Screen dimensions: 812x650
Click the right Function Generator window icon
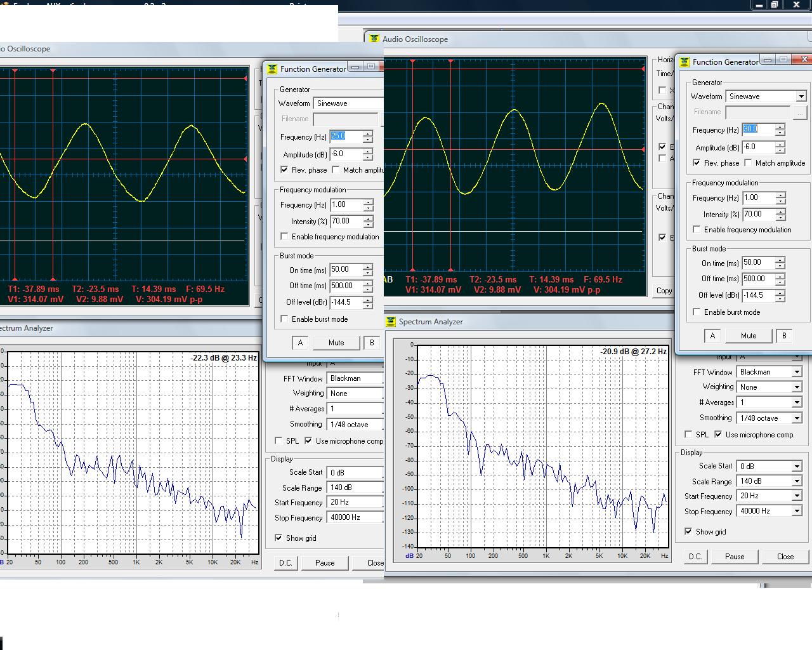684,62
